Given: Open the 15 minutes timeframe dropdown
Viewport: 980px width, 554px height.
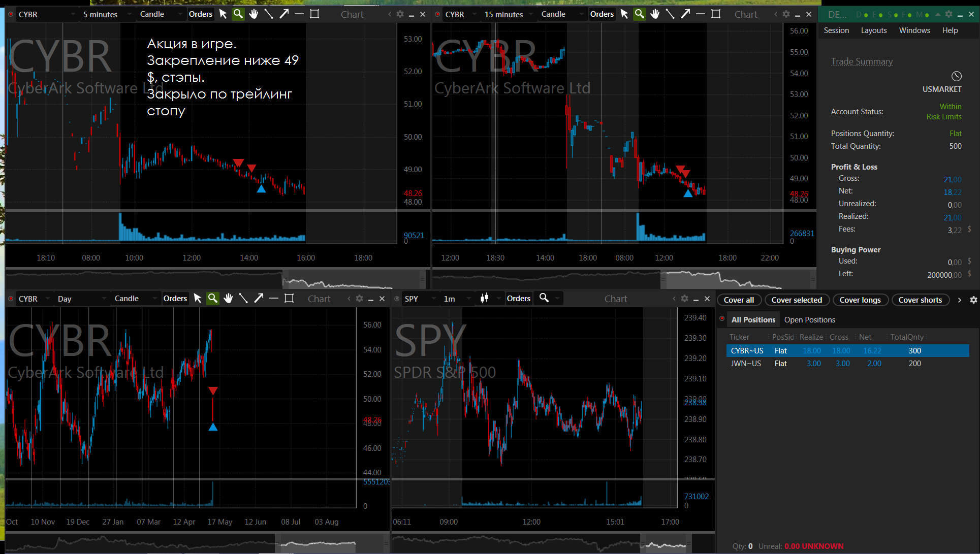Looking at the screenshot, I should [509, 14].
